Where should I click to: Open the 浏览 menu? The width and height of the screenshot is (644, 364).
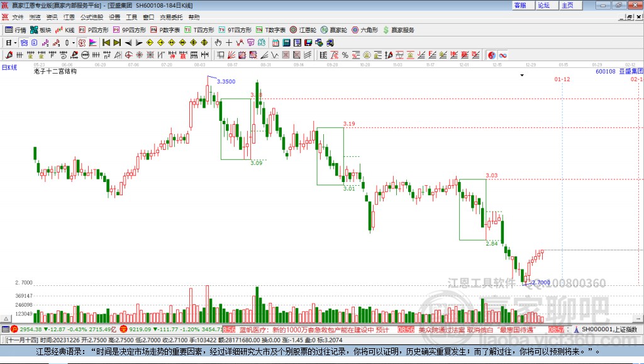[35, 17]
